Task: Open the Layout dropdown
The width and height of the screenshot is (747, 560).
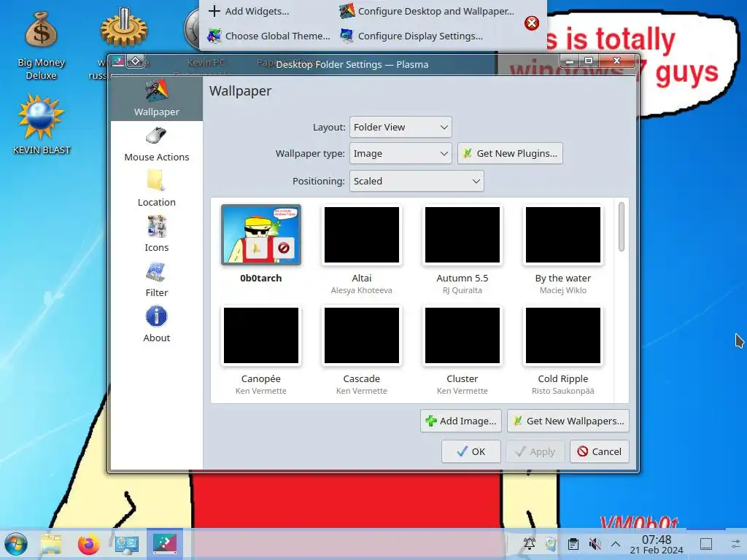Action: pyautogui.click(x=400, y=127)
